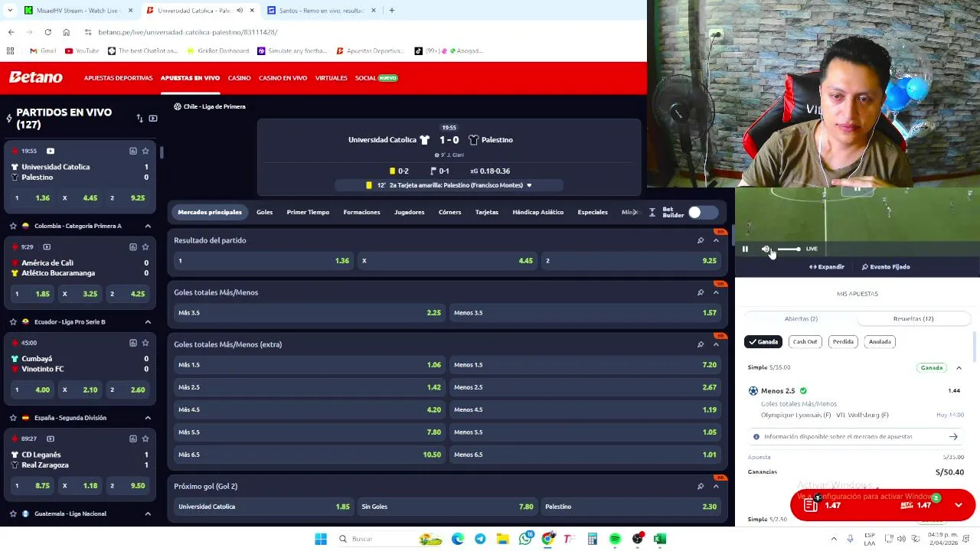
Task: Open the sort icon beside Partidos en Vivo
Action: 139,119
